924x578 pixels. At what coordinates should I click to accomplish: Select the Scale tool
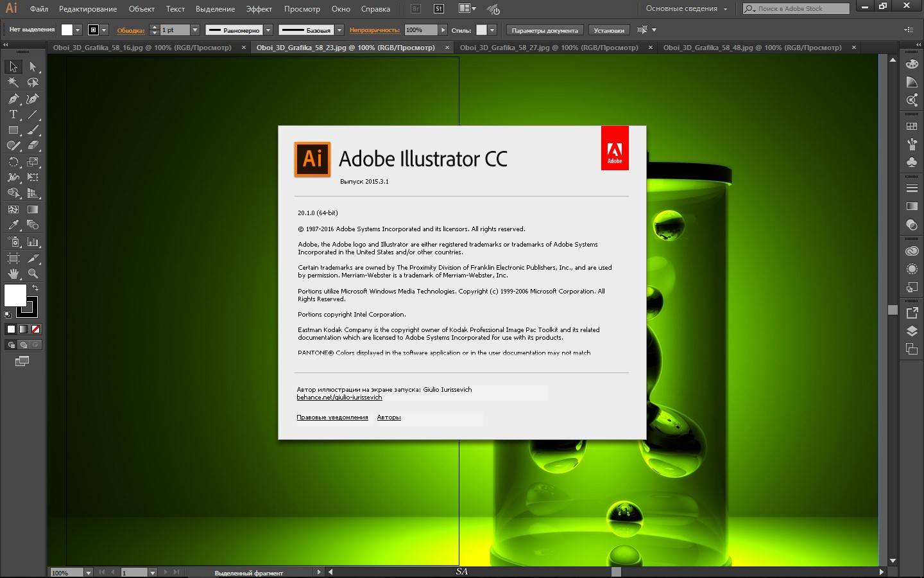coord(33,162)
